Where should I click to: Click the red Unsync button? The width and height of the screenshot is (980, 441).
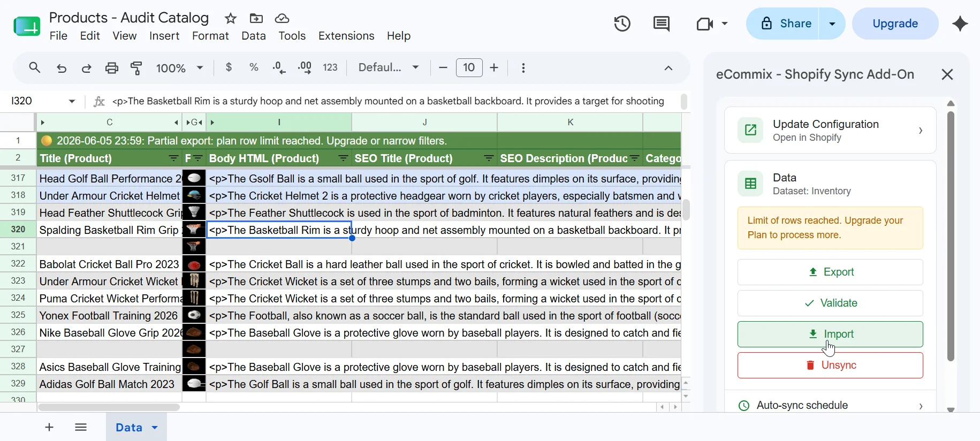pos(830,365)
